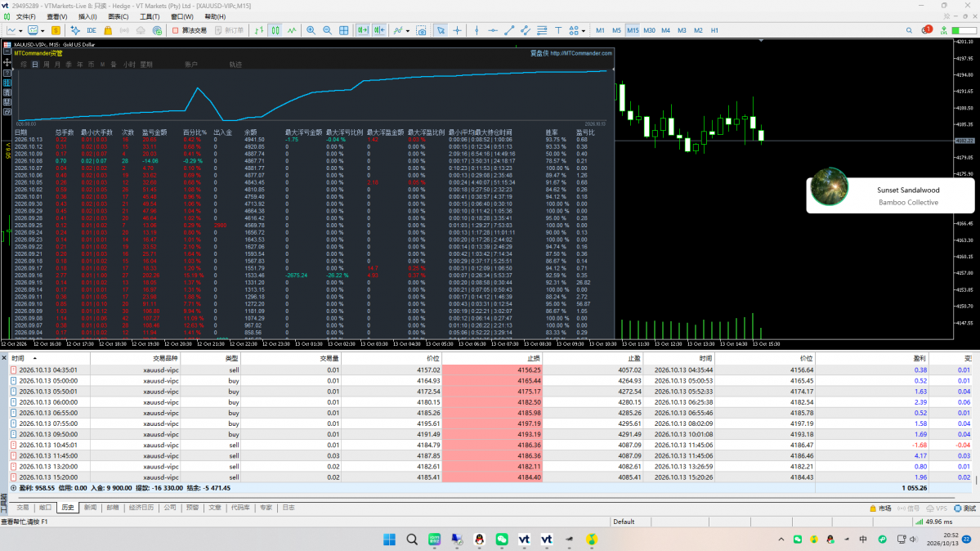Expand the new chart dropdown arrow
The height and width of the screenshot is (551, 980).
click(20, 30)
